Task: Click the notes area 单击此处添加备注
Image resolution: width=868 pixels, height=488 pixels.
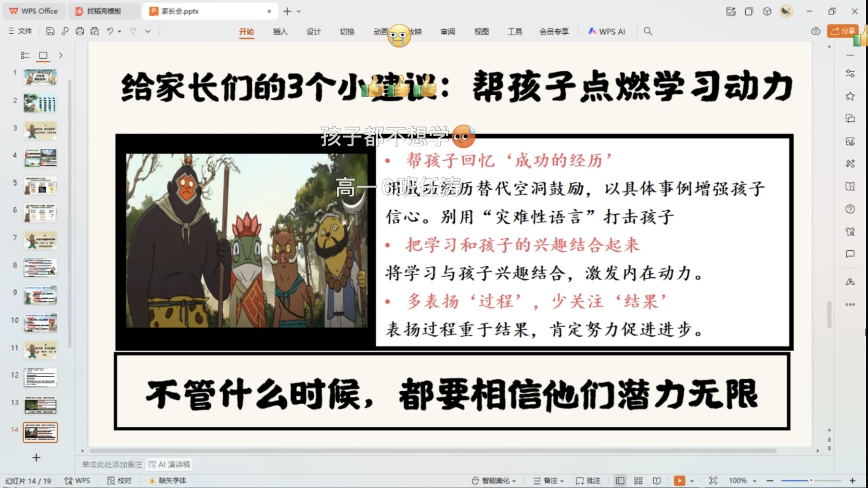Action: tap(112, 464)
